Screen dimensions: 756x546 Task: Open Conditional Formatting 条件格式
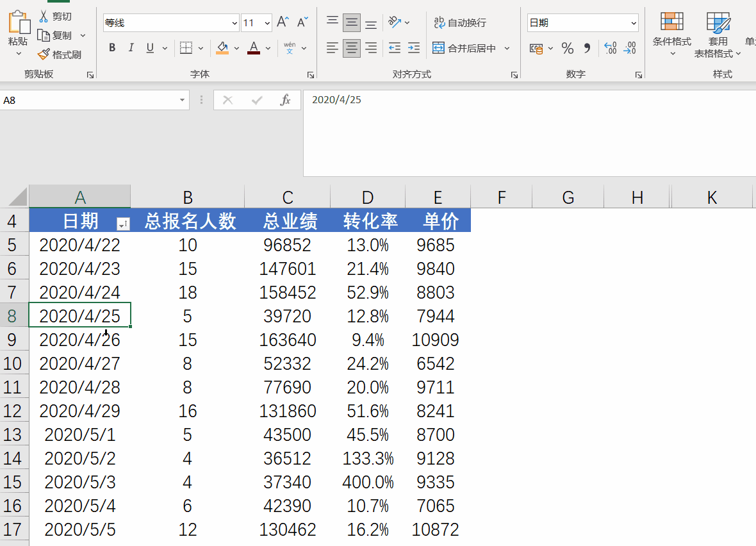(x=672, y=33)
